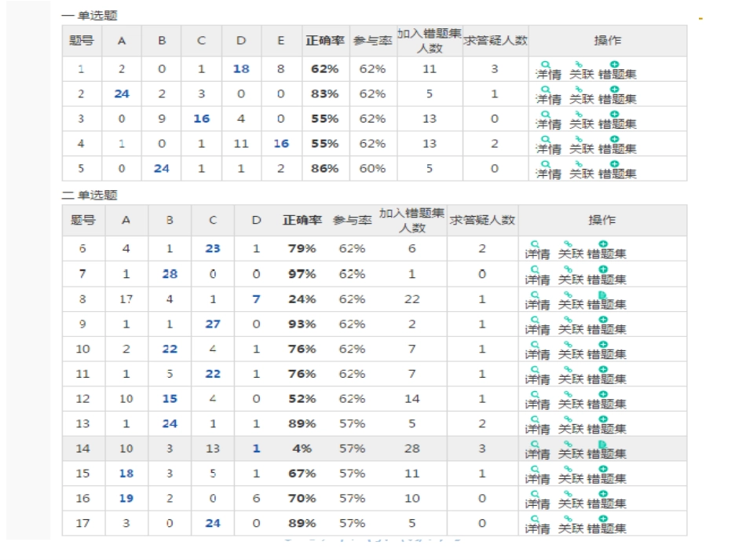Click 参与率 header in second table
This screenshot has width=746, height=560.
point(352,220)
